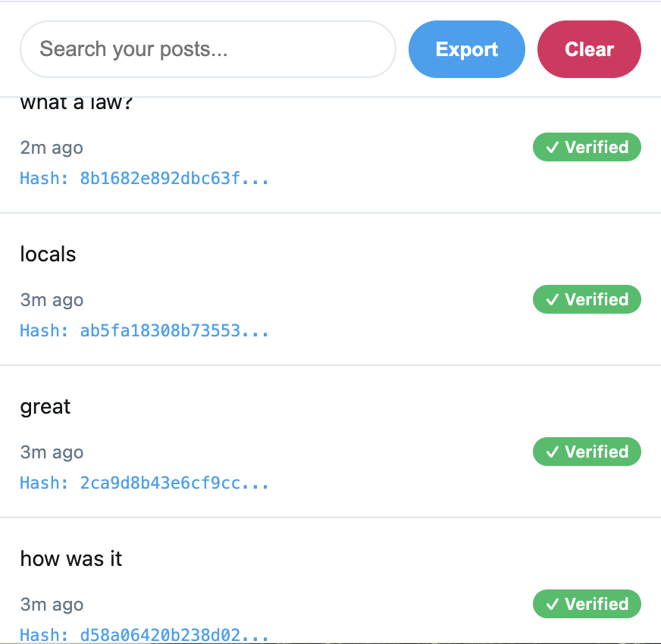Click the checkmark icon on "what a law?" Verified badge

tap(553, 147)
